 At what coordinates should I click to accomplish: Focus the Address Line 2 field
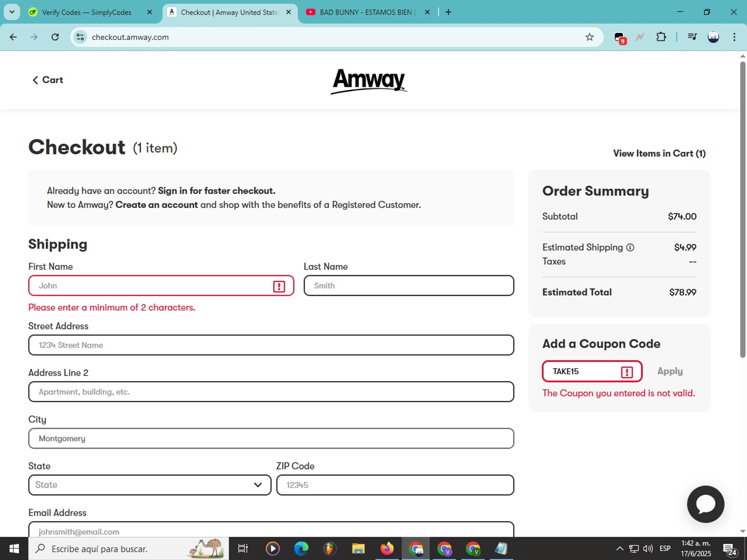coord(271,392)
